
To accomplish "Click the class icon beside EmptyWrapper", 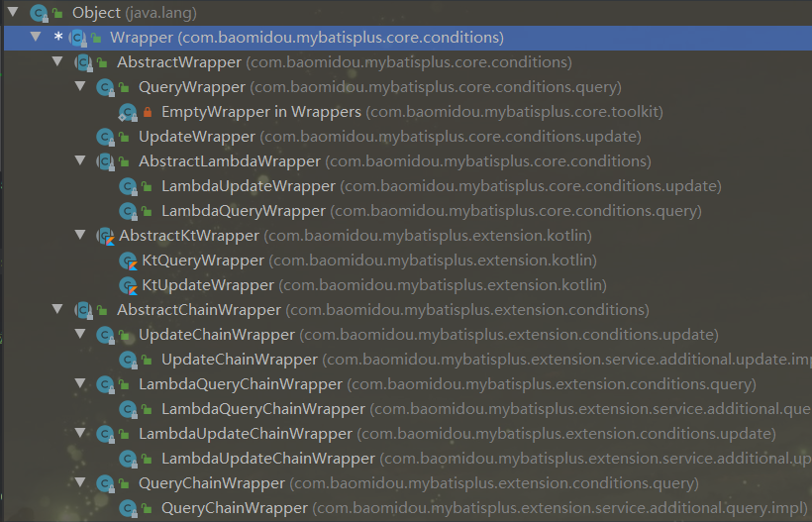I will 128,112.
